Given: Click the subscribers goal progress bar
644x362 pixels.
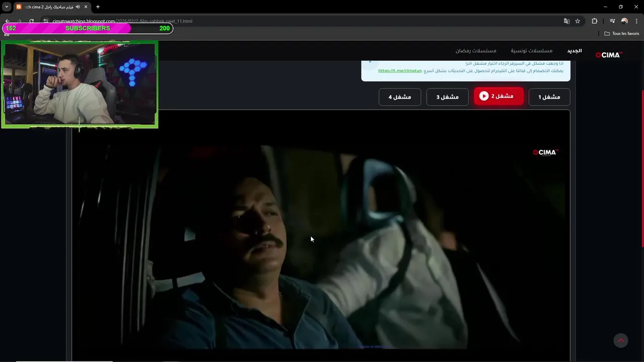Looking at the screenshot, I should [88, 28].
